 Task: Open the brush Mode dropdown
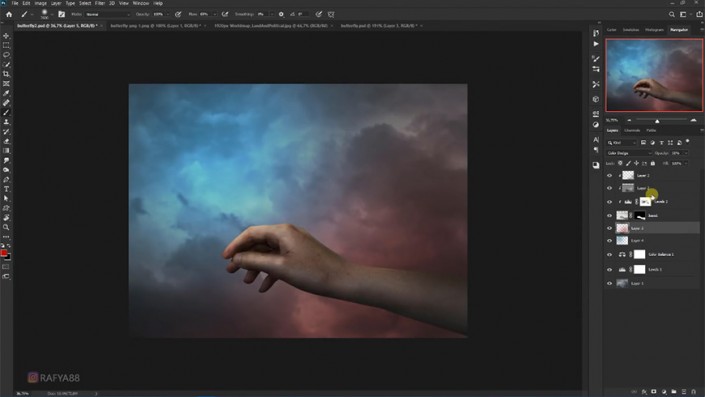(x=107, y=14)
